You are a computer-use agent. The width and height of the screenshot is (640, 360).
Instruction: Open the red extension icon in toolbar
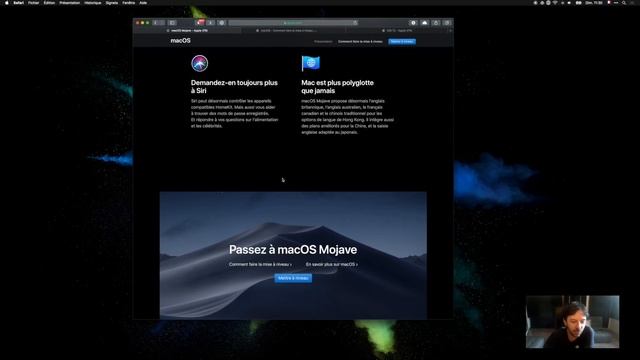[200, 22]
